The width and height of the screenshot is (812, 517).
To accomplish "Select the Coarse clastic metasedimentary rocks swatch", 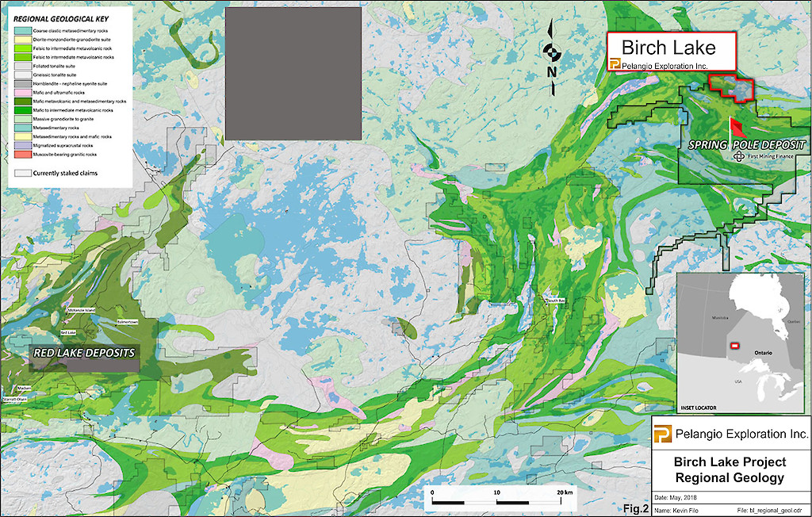I will 23,31.
